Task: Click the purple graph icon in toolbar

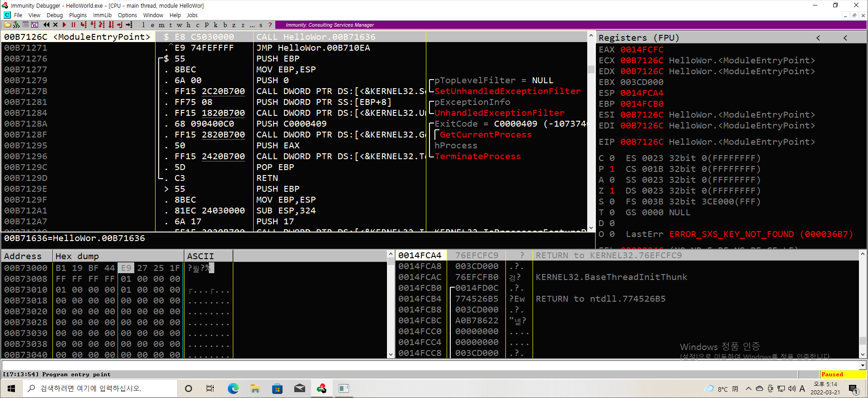Action: 34,25
